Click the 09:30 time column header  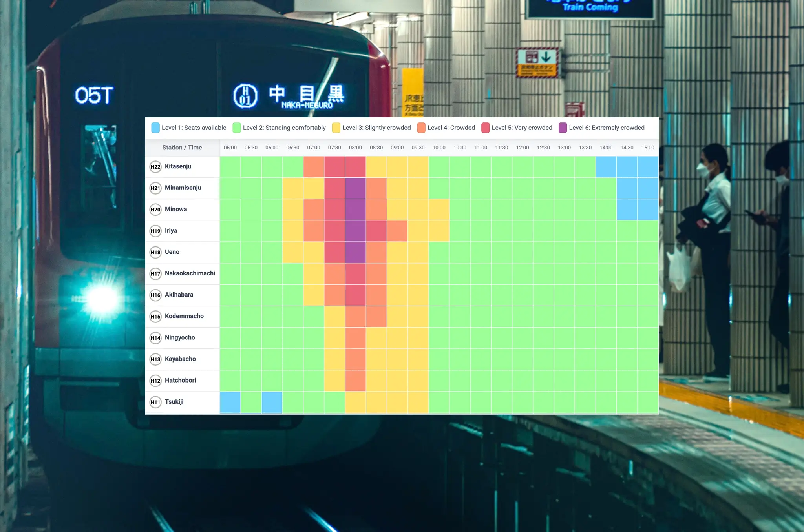[418, 148]
